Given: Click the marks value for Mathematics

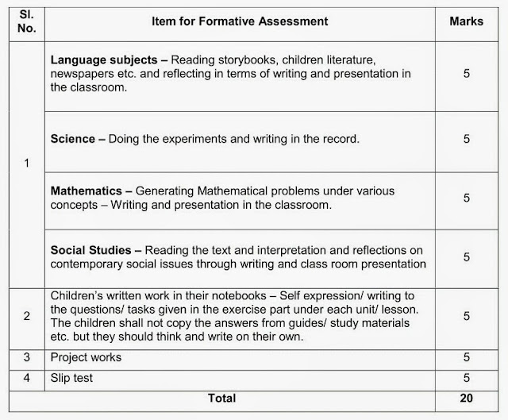Looking at the screenshot, I should click(x=466, y=198).
